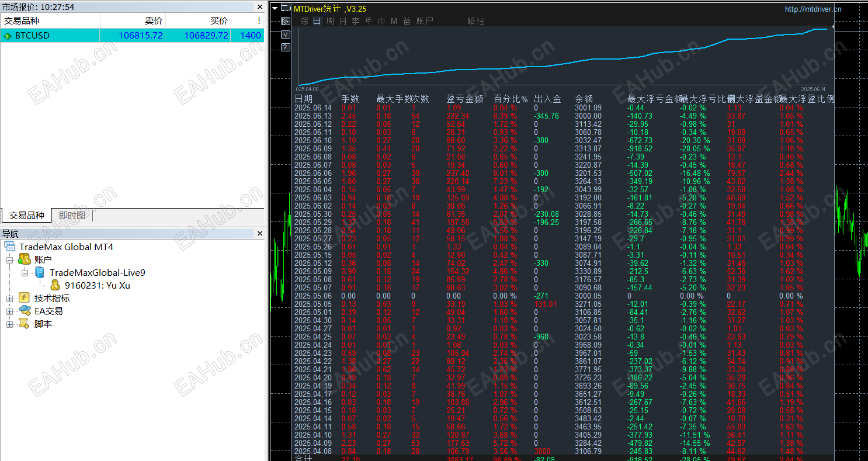
Task: Select the BTCUSD row in Market Watch
Action: click(x=133, y=36)
